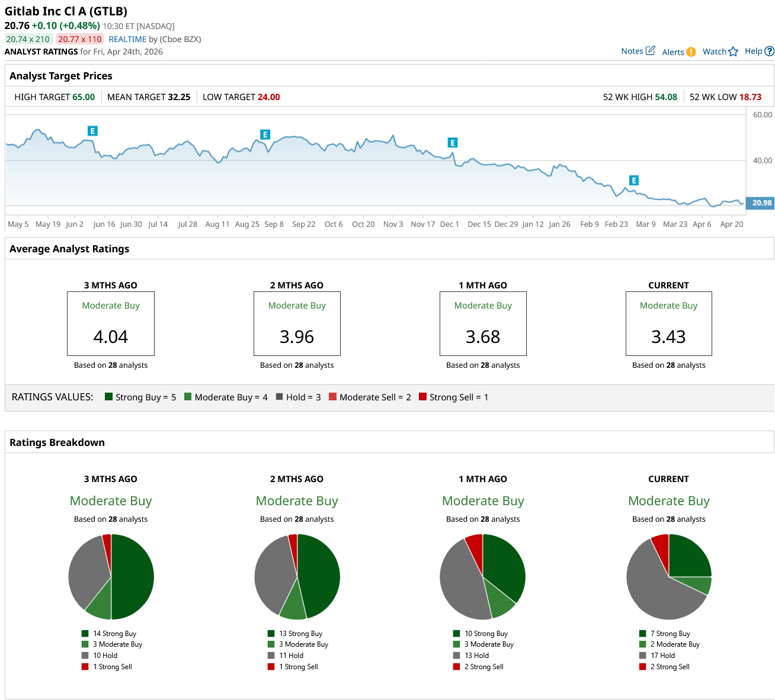Click the swatch beside '11 Hold'

tap(271, 656)
